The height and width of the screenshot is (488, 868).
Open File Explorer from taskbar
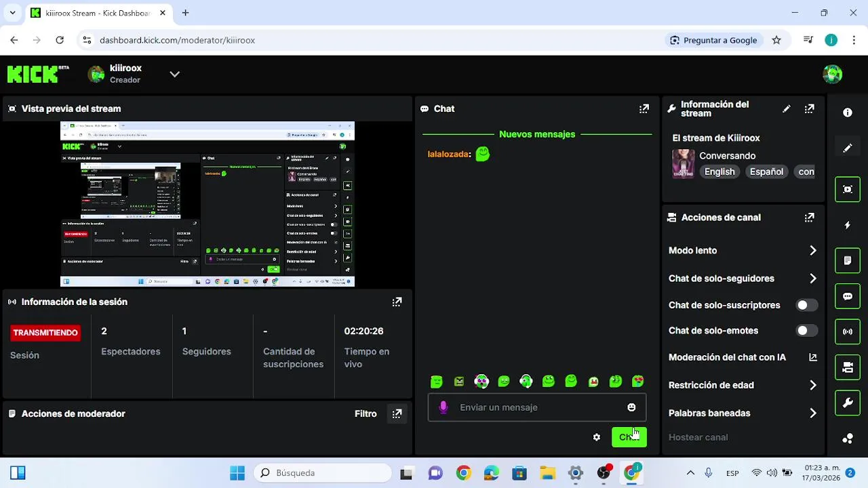[547, 473]
